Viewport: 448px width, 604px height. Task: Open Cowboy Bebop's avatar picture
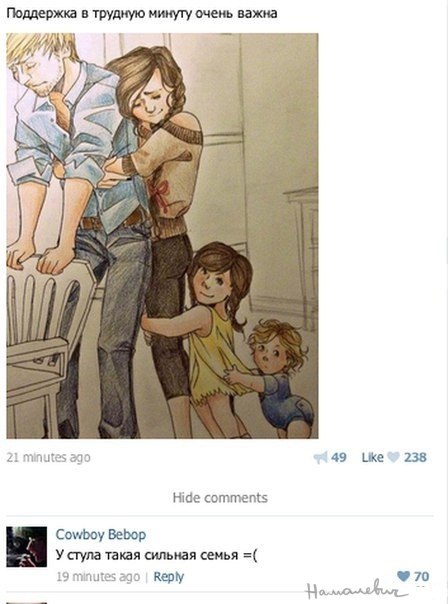tap(27, 547)
